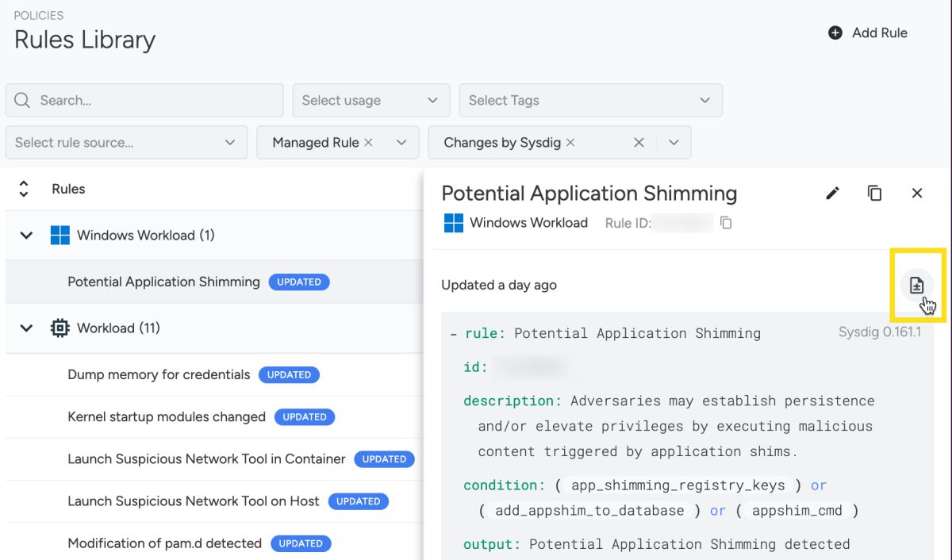Open the rule diff view icon

(x=916, y=286)
